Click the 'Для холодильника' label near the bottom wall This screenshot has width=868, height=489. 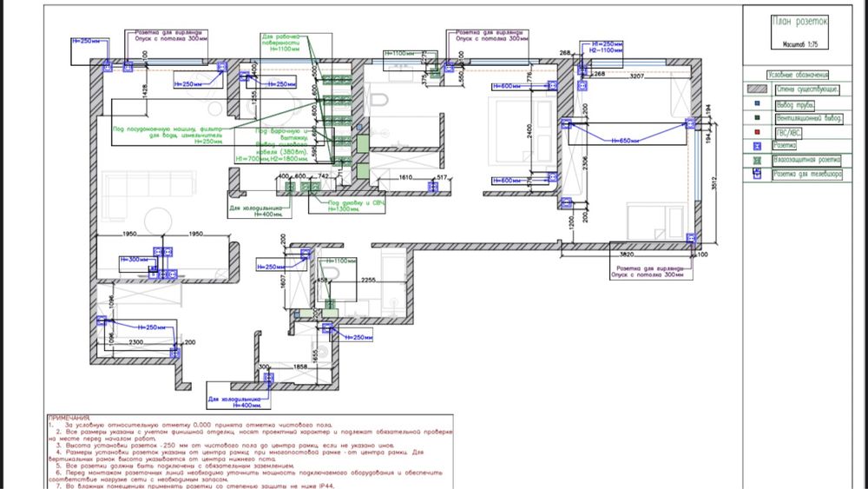click(x=234, y=398)
